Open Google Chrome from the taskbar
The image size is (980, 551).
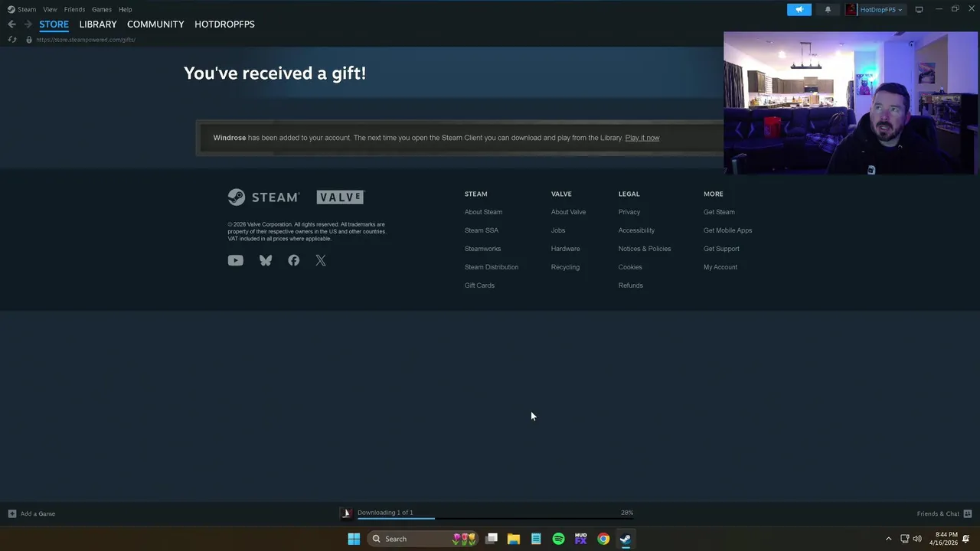click(x=603, y=539)
